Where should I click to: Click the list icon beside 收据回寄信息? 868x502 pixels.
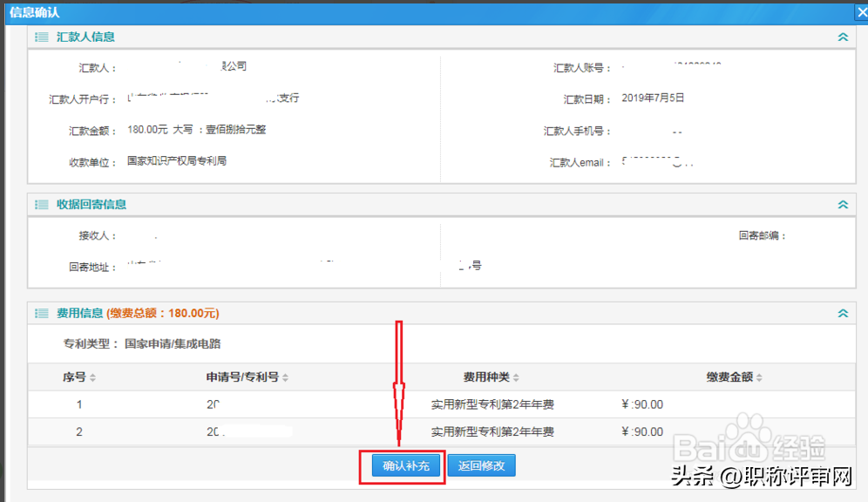(x=41, y=204)
